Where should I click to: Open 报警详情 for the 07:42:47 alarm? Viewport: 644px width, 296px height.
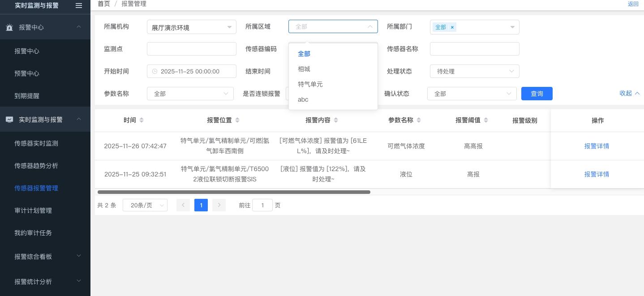[597, 146]
